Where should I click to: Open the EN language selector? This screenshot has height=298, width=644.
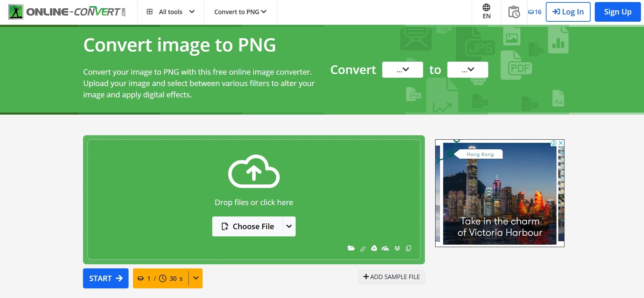487,12
